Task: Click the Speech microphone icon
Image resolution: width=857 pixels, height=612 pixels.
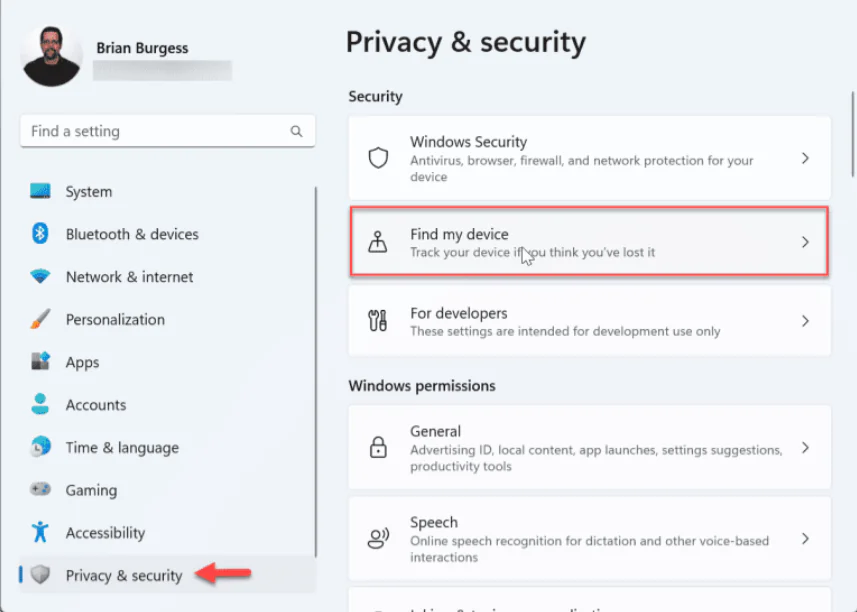Action: click(x=378, y=538)
